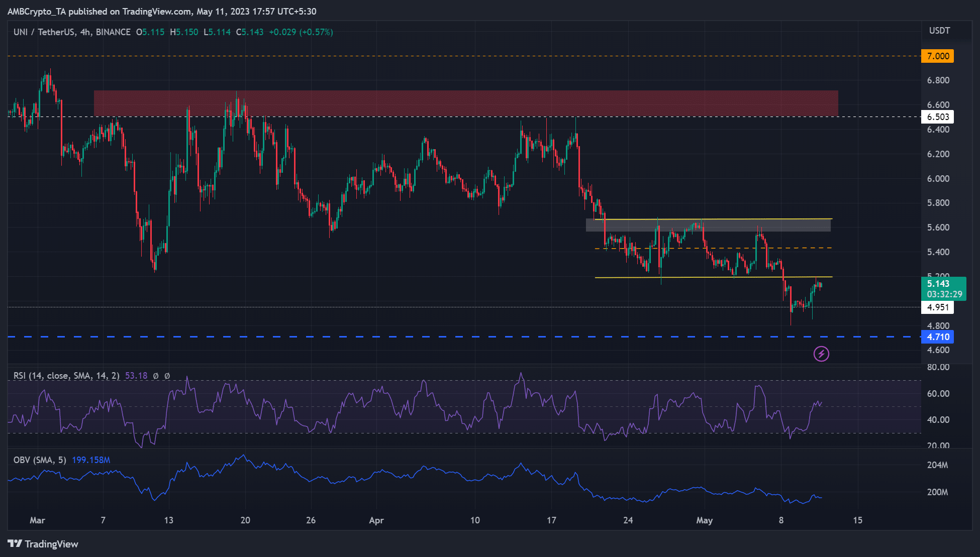Viewport: 980px width, 557px height.
Task: Click the purple lightning bolt event icon
Action: 821,354
